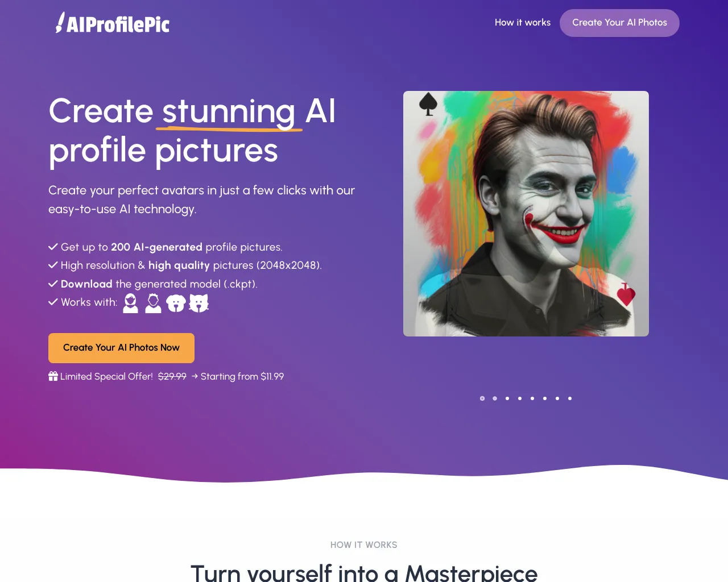Click the checkmark beside Download the generated model
Image resolution: width=728 pixels, height=582 pixels.
click(53, 284)
